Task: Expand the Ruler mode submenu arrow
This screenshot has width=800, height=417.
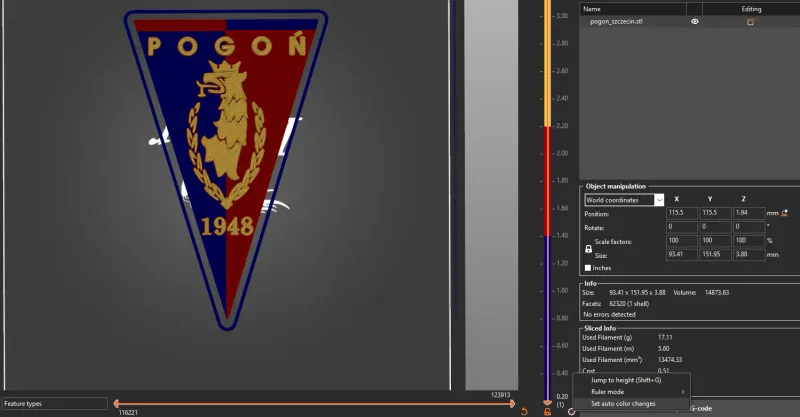Action: point(683,392)
